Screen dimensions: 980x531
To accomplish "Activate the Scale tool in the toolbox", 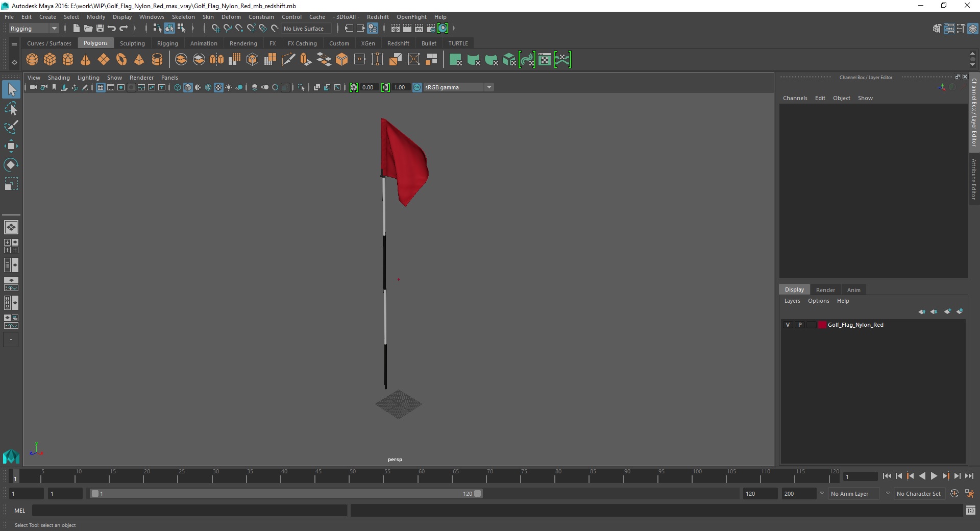I will tap(11, 184).
